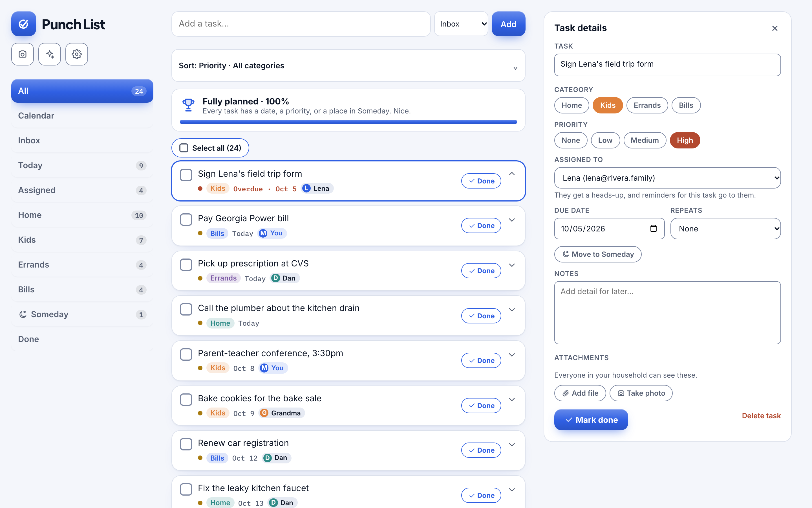Check the Sign Lena's field trip form checkbox
Viewport: 812px width, 508px height.
coord(186,175)
